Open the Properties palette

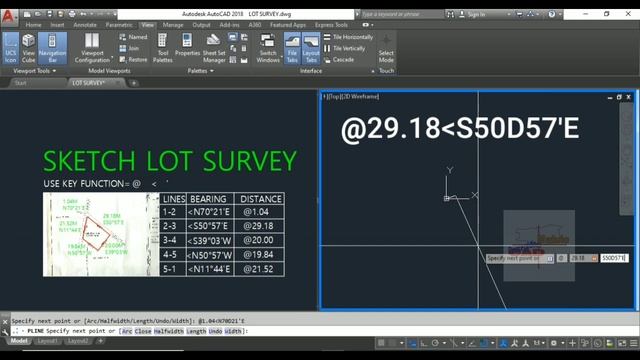tap(187, 45)
